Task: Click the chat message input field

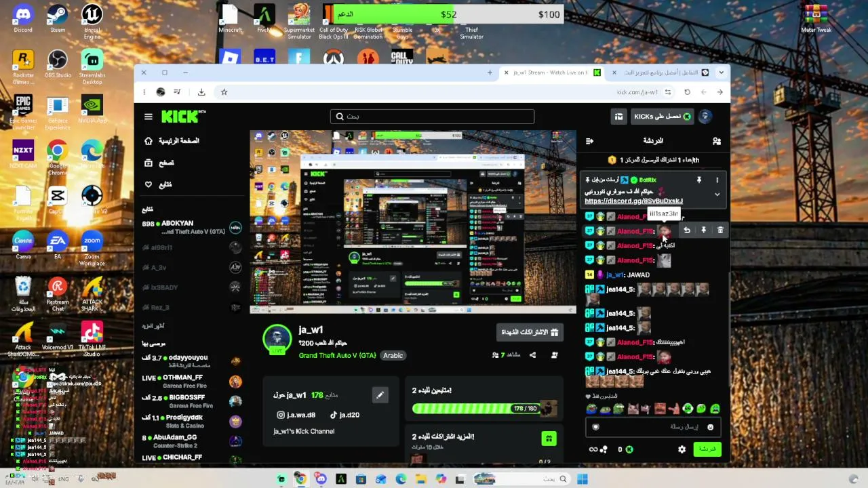Action: [x=654, y=427]
